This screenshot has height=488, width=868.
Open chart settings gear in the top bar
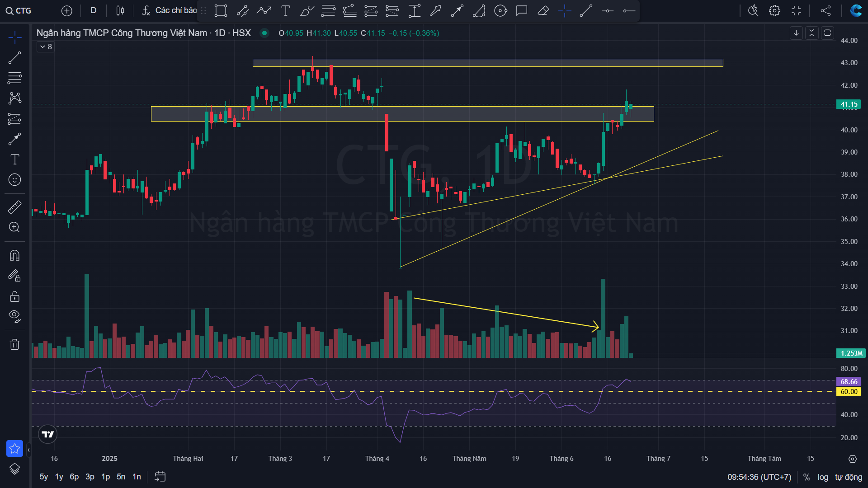point(774,10)
